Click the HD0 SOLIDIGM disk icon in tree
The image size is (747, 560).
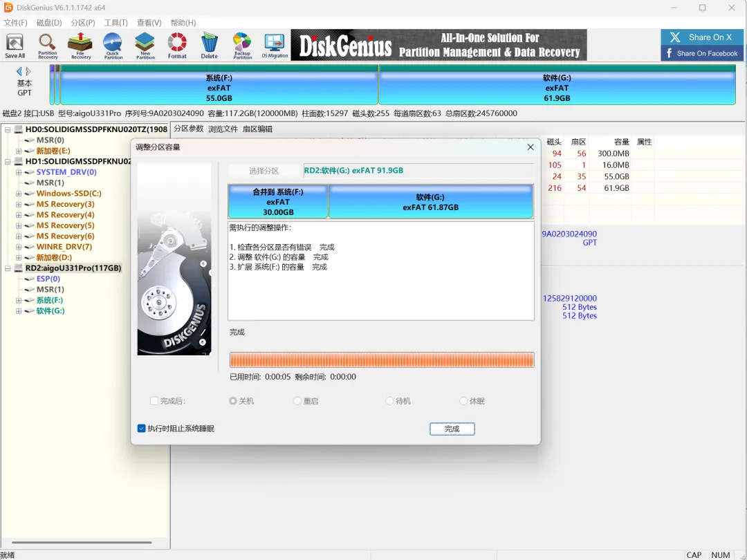click(x=19, y=129)
